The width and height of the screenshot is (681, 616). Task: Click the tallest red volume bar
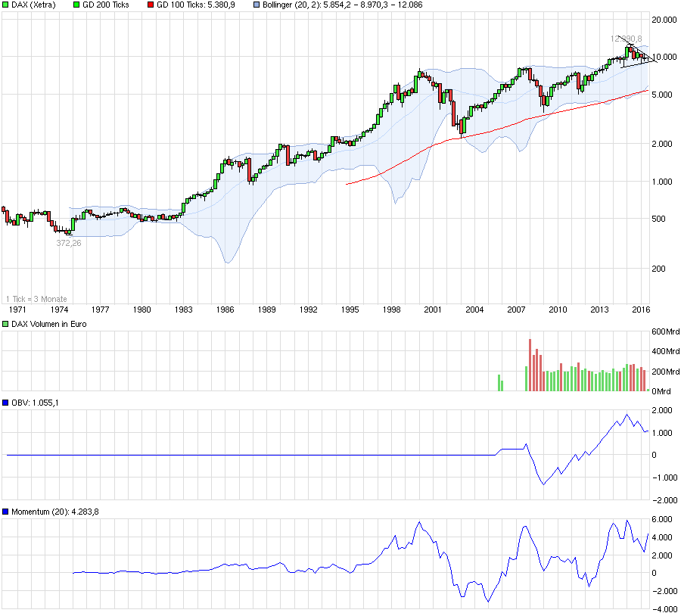coord(530,365)
